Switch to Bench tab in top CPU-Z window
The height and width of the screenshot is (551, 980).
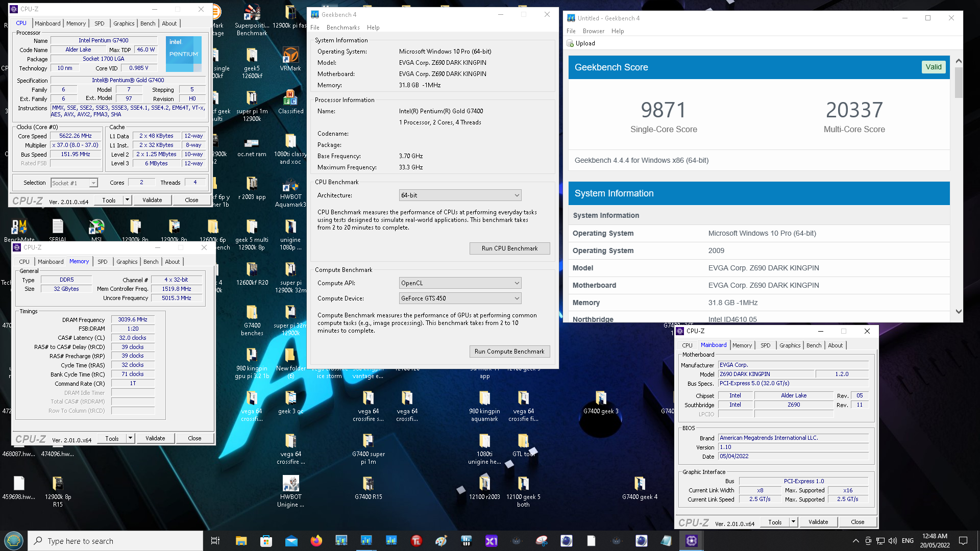coord(148,23)
